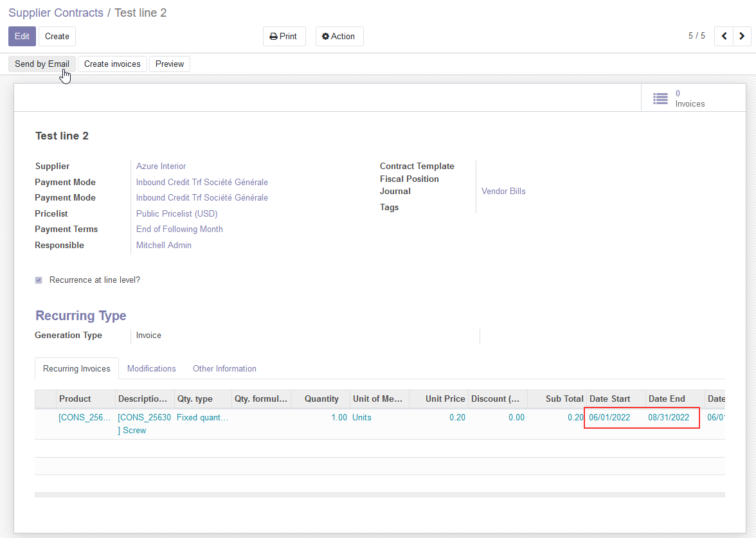The image size is (756, 538).
Task: Go to Supplier Contracts breadcrumb
Action: [x=56, y=13]
